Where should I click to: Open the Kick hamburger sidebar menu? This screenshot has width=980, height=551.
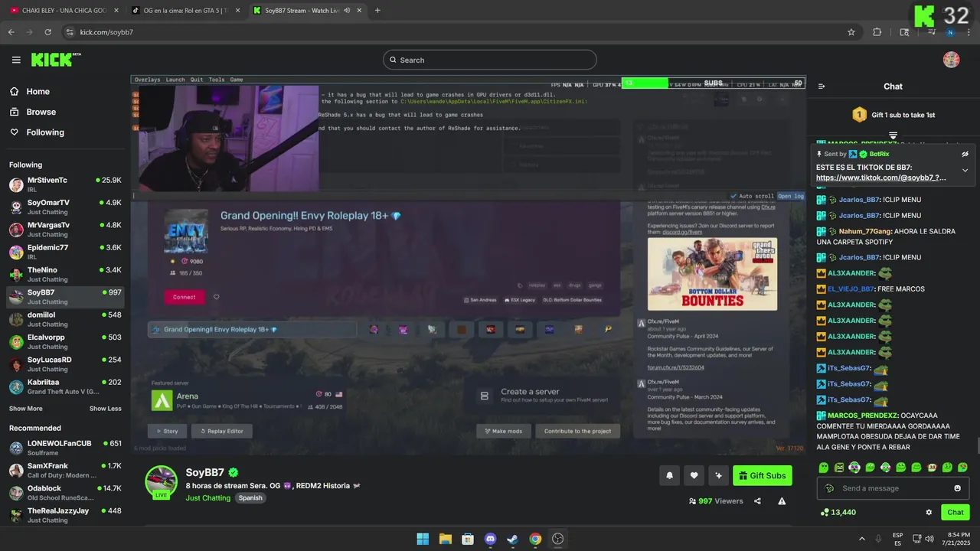click(16, 60)
